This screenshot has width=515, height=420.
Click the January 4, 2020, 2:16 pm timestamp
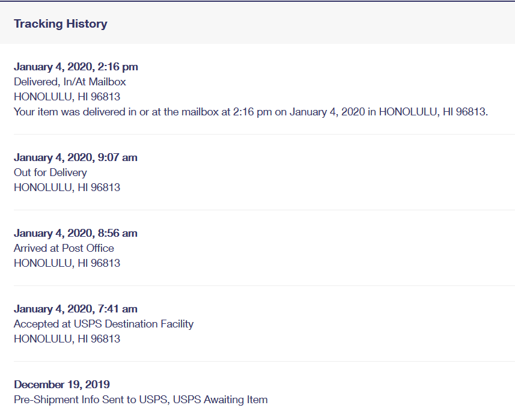coord(76,67)
